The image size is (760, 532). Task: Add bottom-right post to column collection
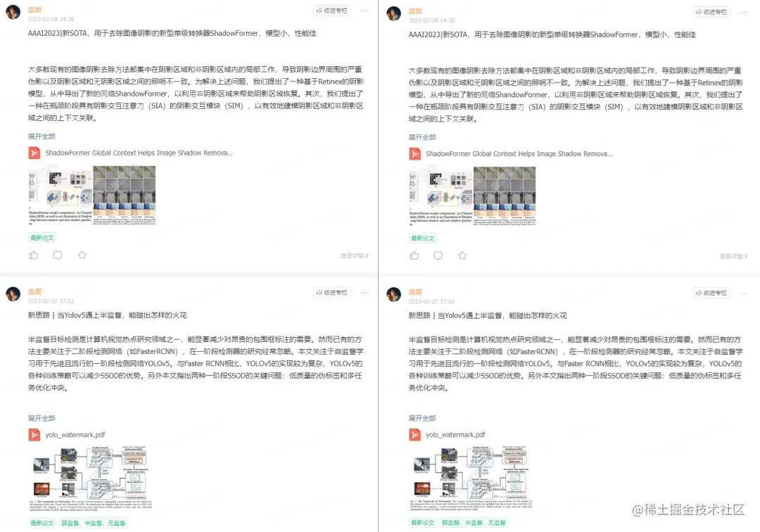coord(711,293)
